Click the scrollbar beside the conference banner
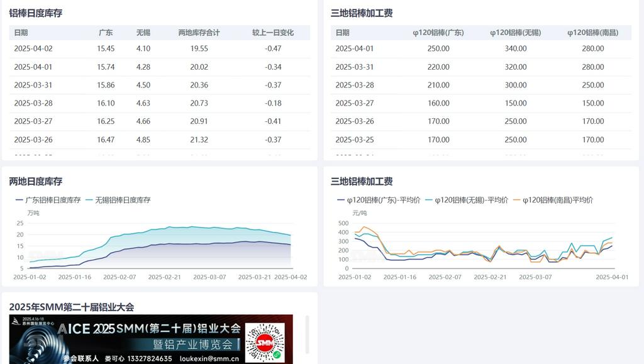 (x=308, y=335)
